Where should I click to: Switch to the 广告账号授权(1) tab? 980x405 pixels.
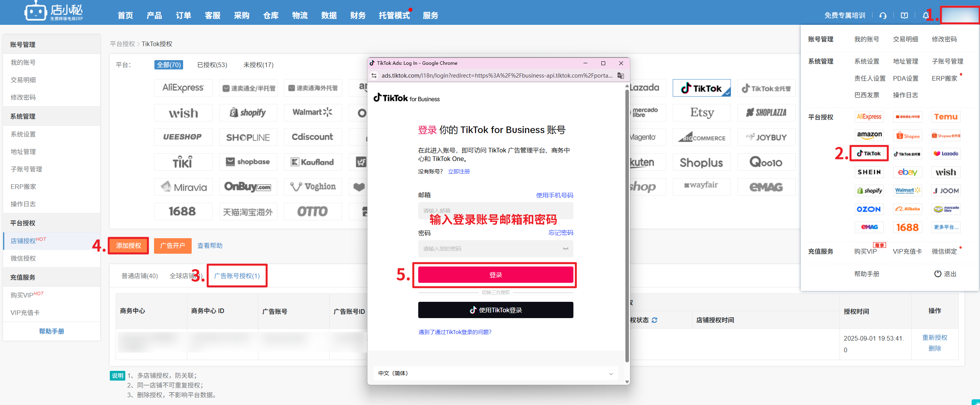(x=237, y=276)
